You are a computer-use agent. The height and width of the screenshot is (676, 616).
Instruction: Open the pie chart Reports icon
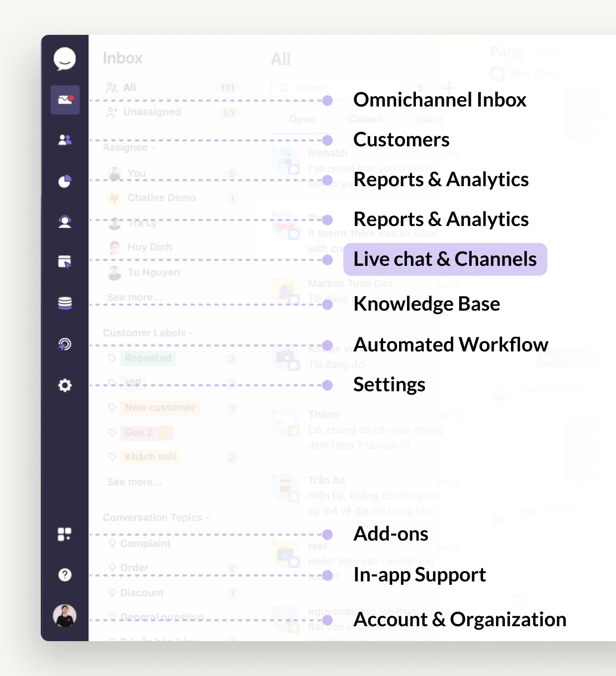click(65, 181)
